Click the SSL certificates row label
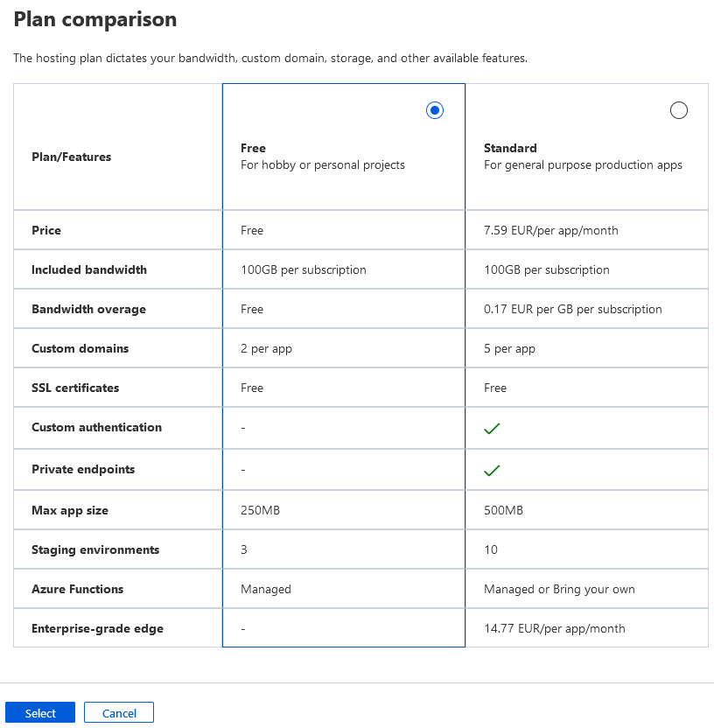 click(75, 388)
